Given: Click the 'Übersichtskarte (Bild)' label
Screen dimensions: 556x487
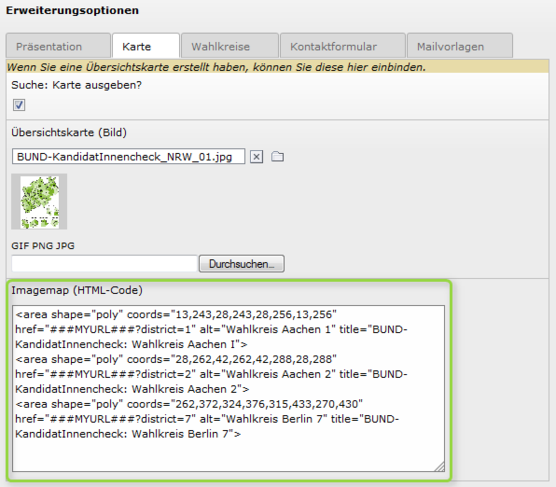Looking at the screenshot, I should click(69, 132).
